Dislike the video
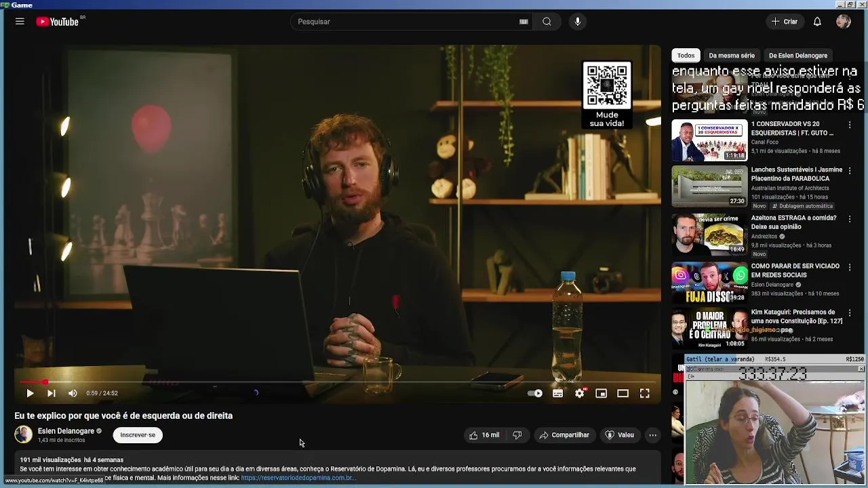The height and width of the screenshot is (488, 868). pos(517,435)
